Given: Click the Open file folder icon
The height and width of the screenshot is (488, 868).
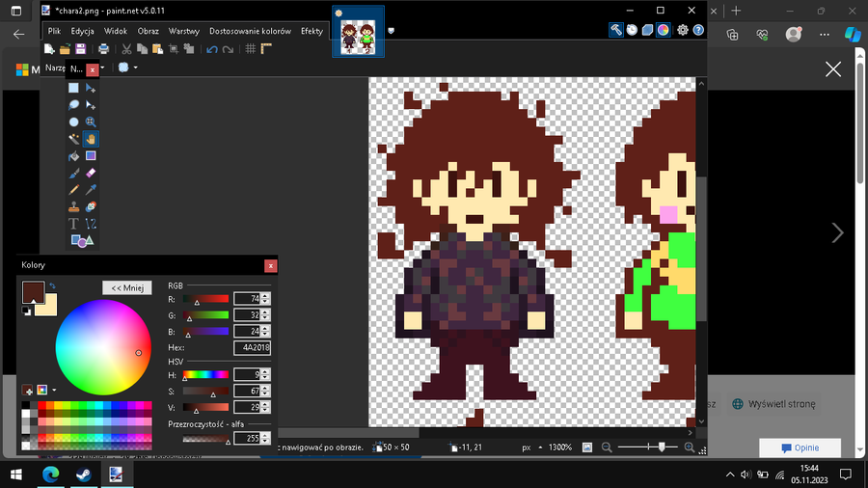Looking at the screenshot, I should click(x=65, y=49).
